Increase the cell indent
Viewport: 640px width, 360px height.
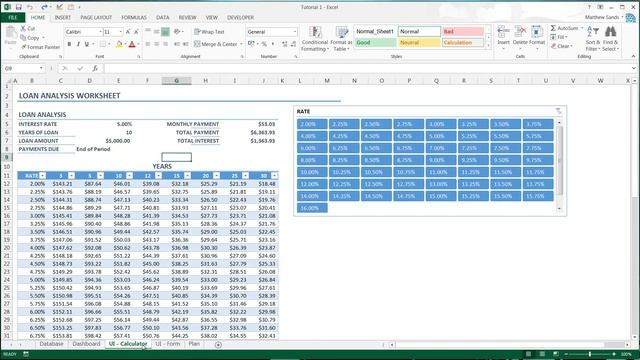(185, 44)
